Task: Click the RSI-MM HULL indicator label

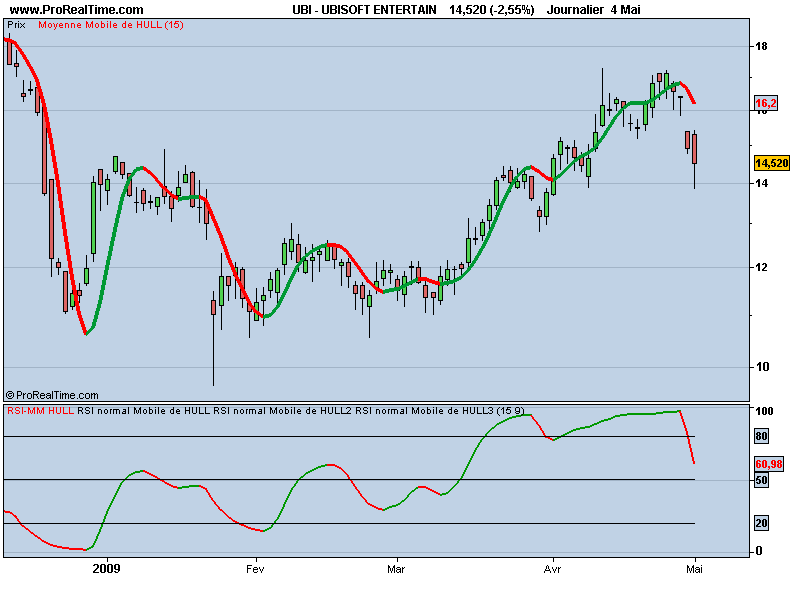Action: point(40,411)
